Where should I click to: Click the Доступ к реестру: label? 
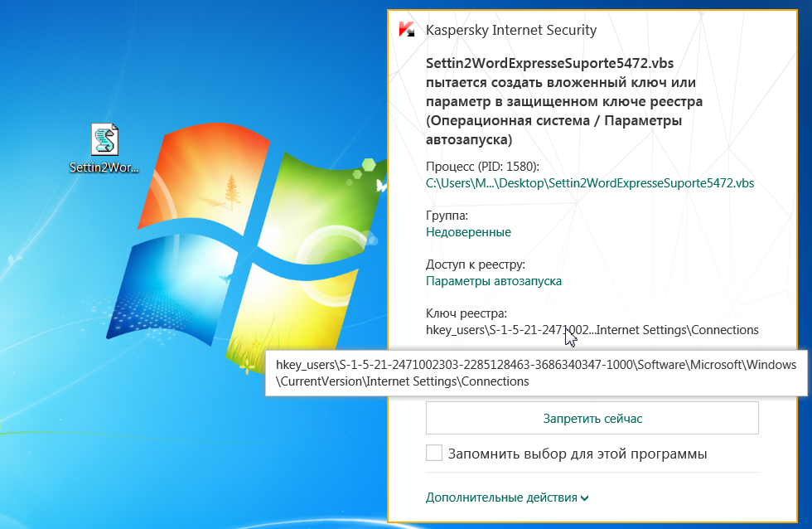pos(476,264)
